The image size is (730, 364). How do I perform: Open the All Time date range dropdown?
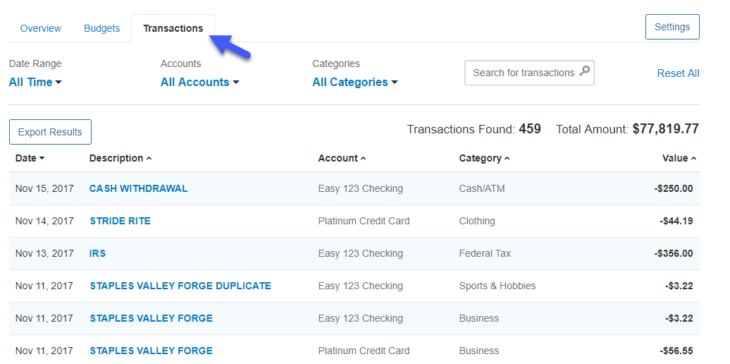click(35, 82)
